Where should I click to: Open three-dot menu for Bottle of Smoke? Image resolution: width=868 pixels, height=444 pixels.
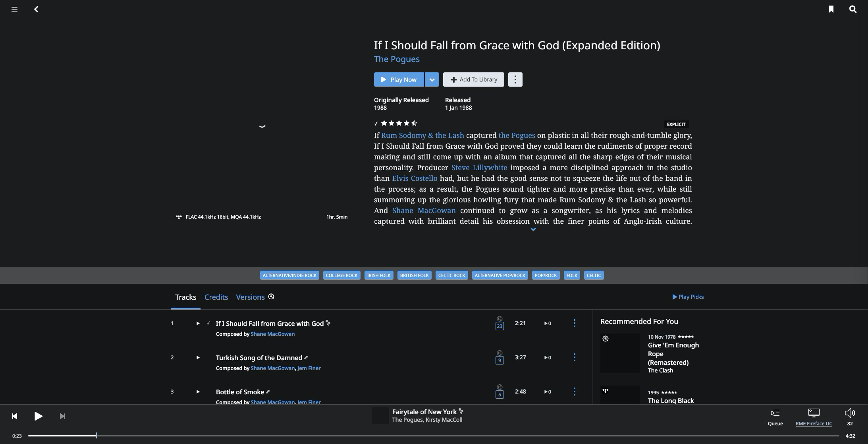[574, 392]
